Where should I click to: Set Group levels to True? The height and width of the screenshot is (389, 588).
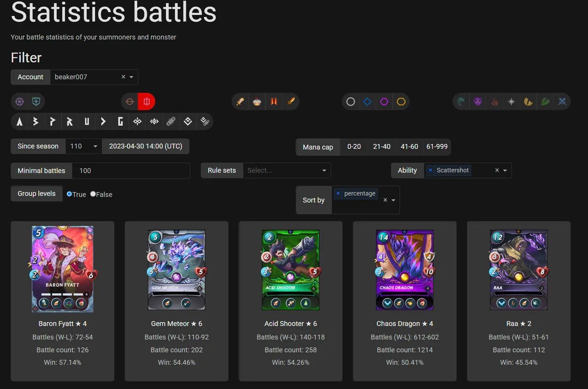tap(69, 194)
